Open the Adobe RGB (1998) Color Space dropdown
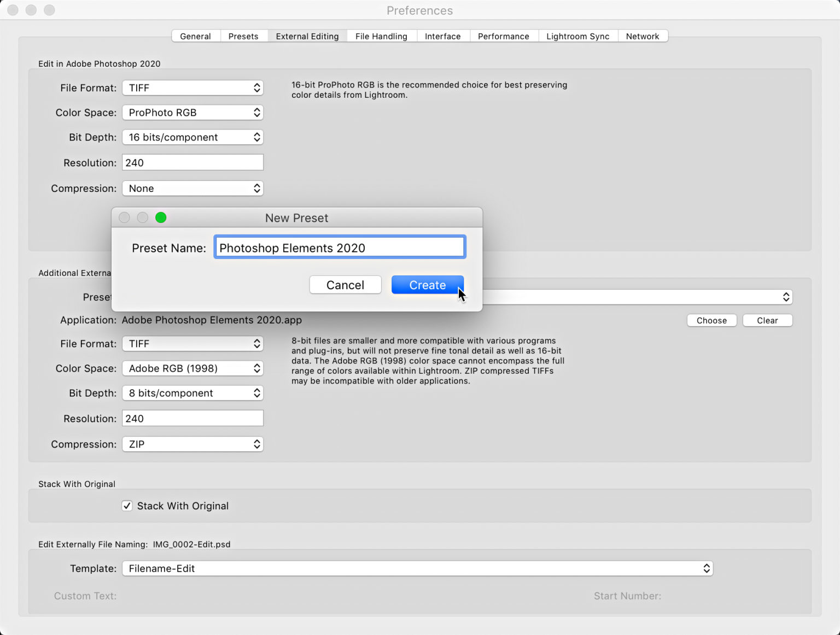Screen dimensions: 840x635 pyautogui.click(x=192, y=368)
